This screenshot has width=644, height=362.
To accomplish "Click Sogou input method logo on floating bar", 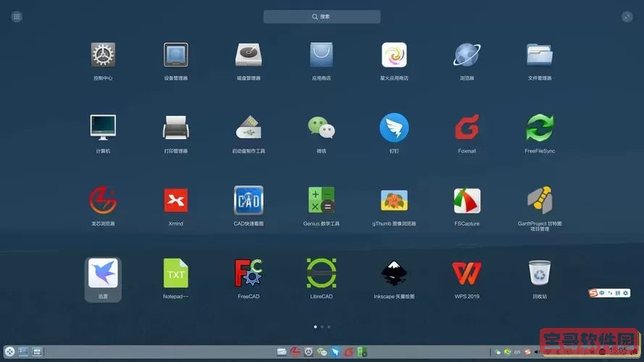I will pyautogui.click(x=593, y=293).
